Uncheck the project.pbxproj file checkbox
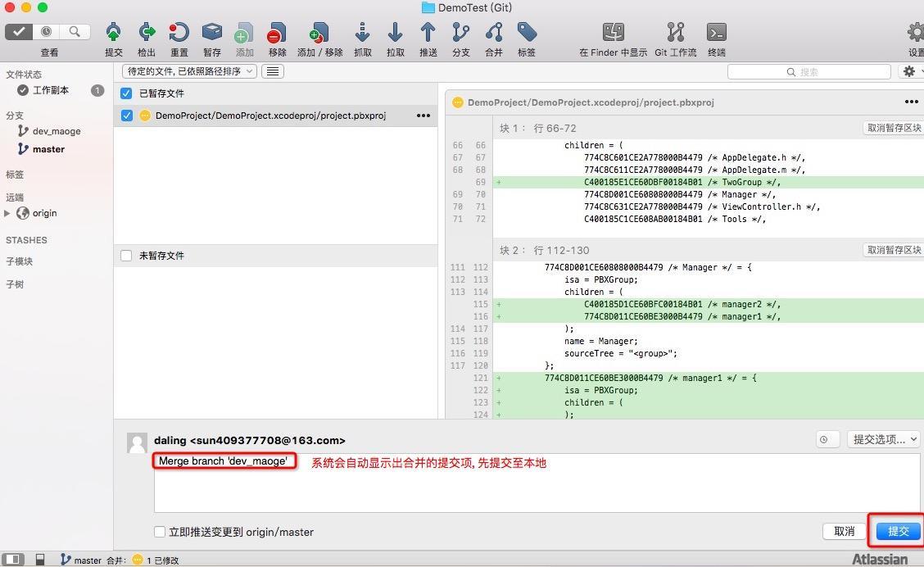924x567 pixels. click(x=127, y=116)
